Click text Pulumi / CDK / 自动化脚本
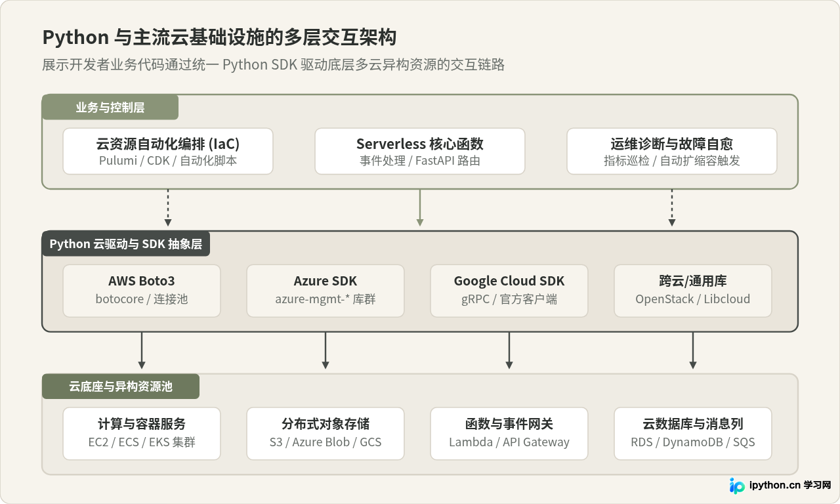This screenshot has height=504, width=840. 168,161
